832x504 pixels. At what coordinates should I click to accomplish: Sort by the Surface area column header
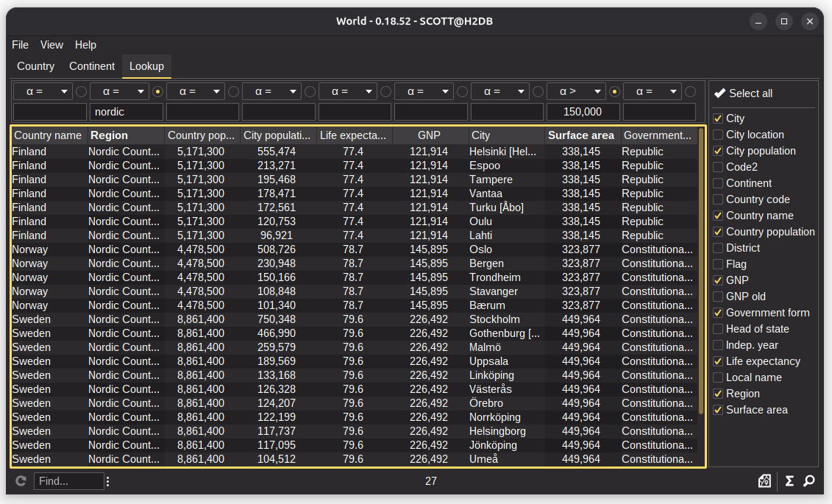581,135
